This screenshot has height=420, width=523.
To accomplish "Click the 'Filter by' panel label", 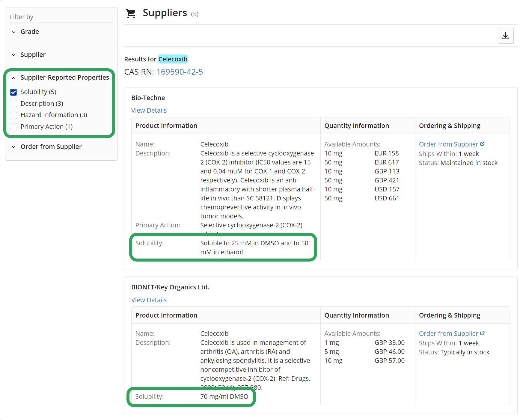I will [22, 17].
